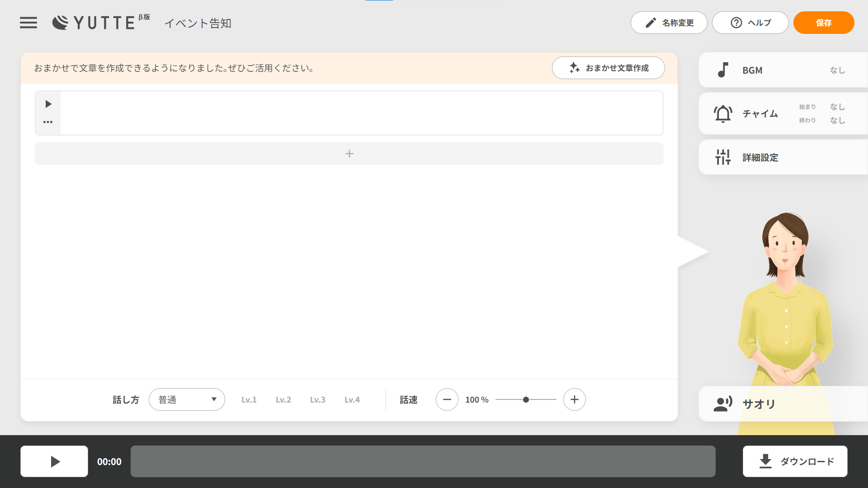Click the 保存 save button
Image resolution: width=868 pixels, height=488 pixels.
[x=823, y=23]
